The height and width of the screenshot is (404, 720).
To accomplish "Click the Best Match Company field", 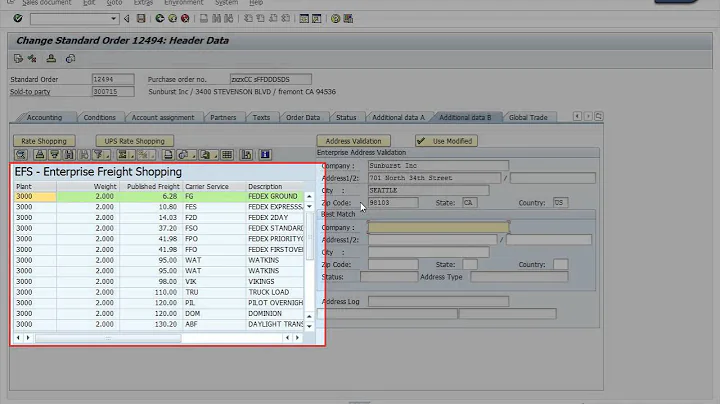I will (x=439, y=227).
